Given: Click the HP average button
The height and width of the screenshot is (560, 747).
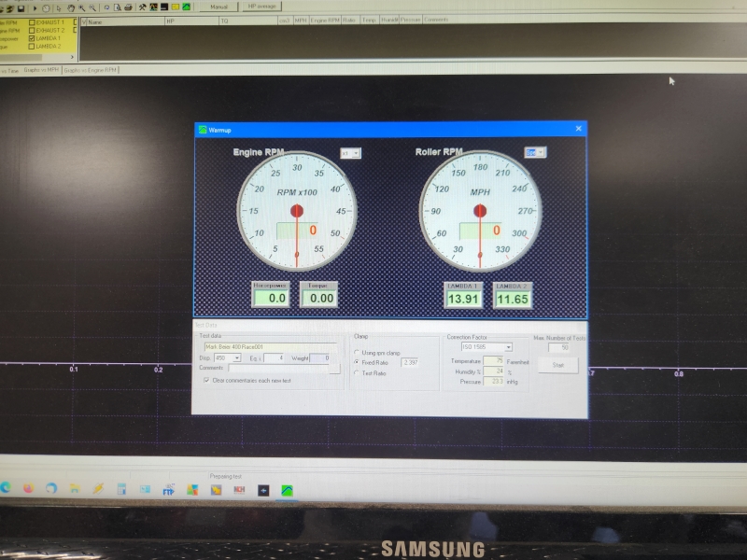Looking at the screenshot, I should (262, 6).
